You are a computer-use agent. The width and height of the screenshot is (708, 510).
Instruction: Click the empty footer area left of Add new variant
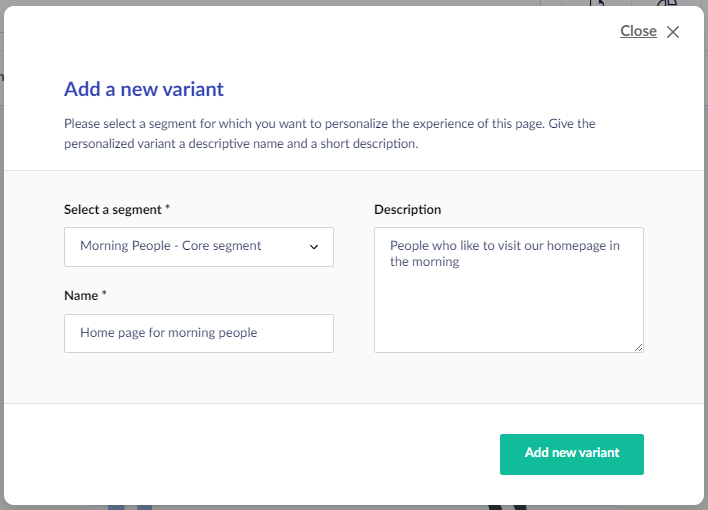250,453
